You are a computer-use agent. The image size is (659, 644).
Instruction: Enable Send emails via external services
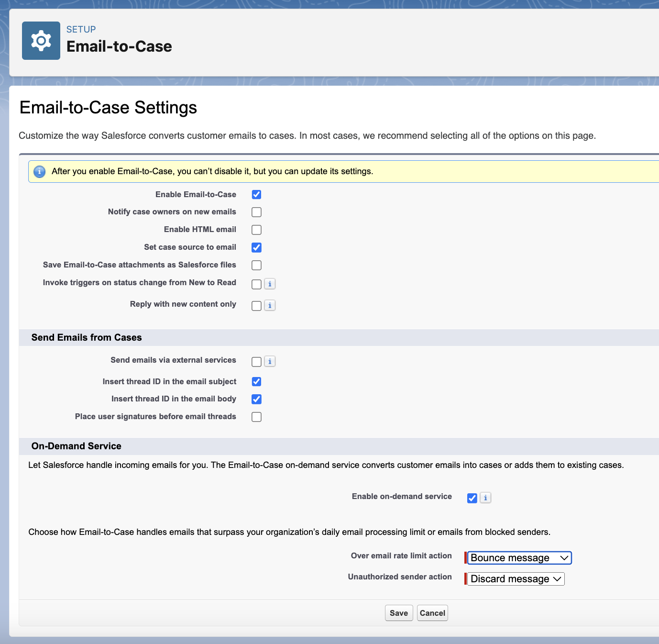click(x=256, y=362)
